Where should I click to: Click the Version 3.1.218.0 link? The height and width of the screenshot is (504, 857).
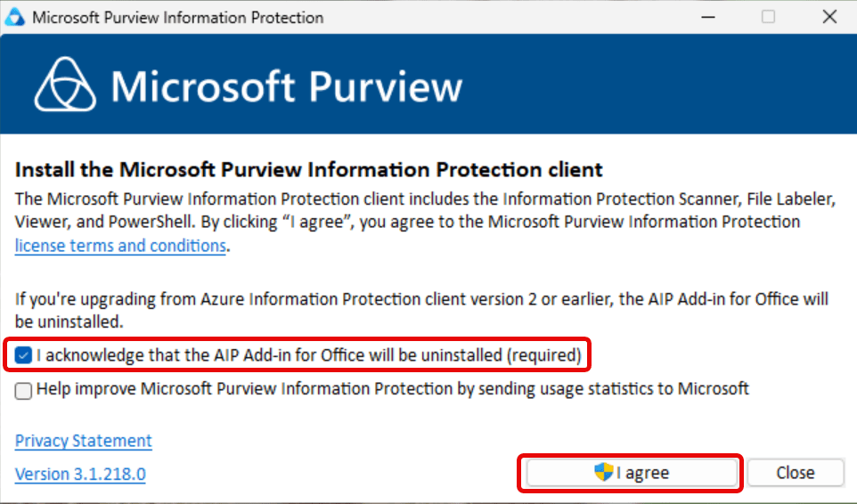click(80, 474)
